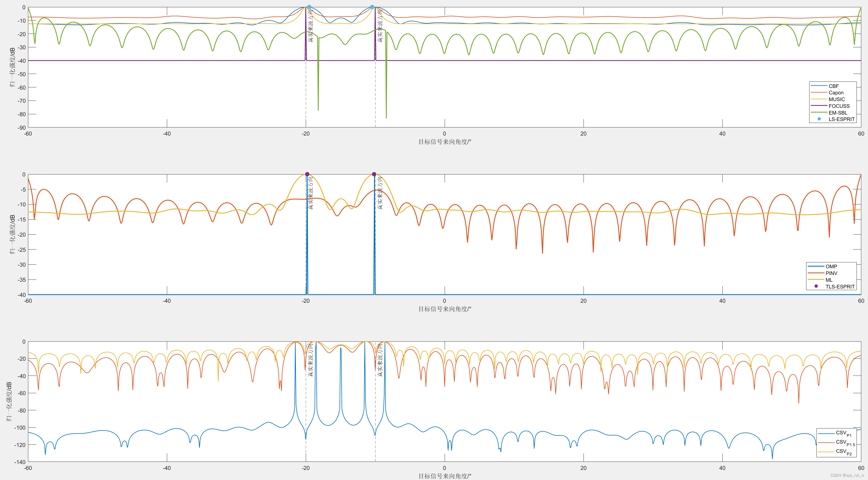The image size is (868, 480).
Task: Click the -35 tick label on middle plot
Action: (22, 279)
